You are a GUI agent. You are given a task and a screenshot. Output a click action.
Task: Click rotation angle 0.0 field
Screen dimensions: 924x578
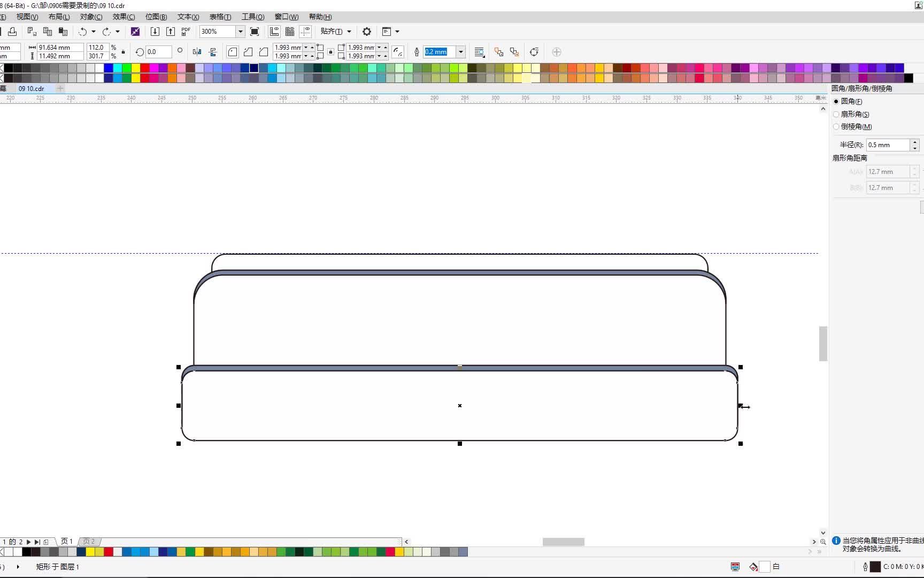click(159, 52)
